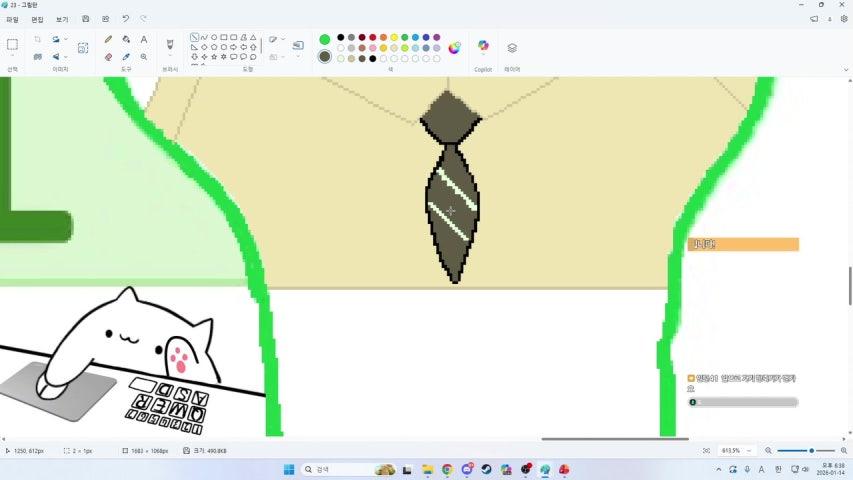Open Steam from the taskbar
853x480 pixels.
pyautogui.click(x=486, y=469)
